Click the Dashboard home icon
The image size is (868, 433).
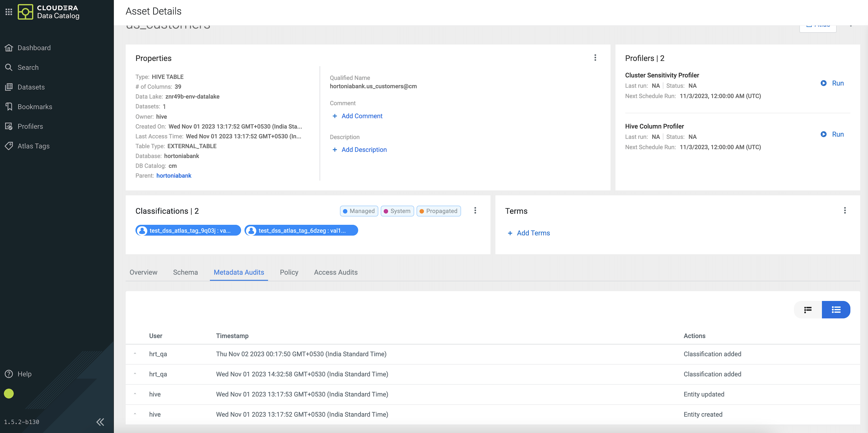[9, 48]
